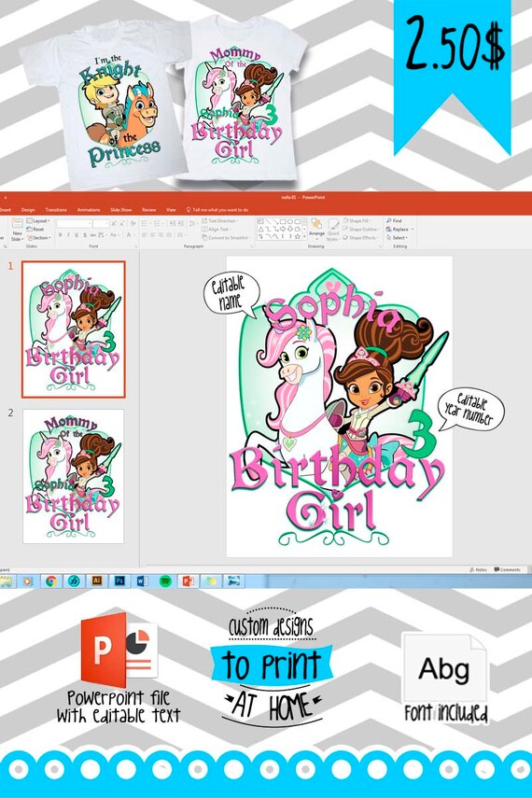This screenshot has width=532, height=798.
Task: Open the Shape Effects dropdown
Action: pyautogui.click(x=361, y=238)
